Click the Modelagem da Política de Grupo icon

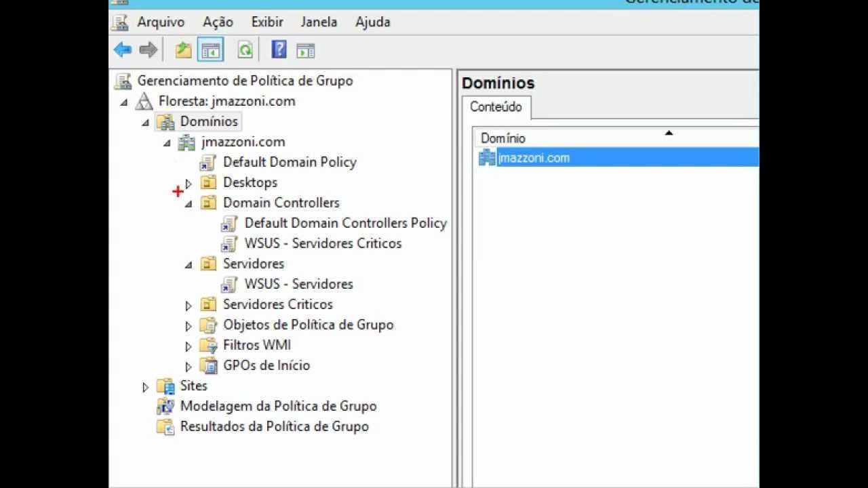165,406
